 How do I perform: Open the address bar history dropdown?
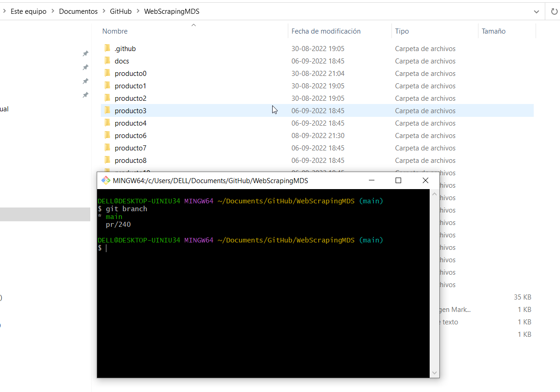536,11
